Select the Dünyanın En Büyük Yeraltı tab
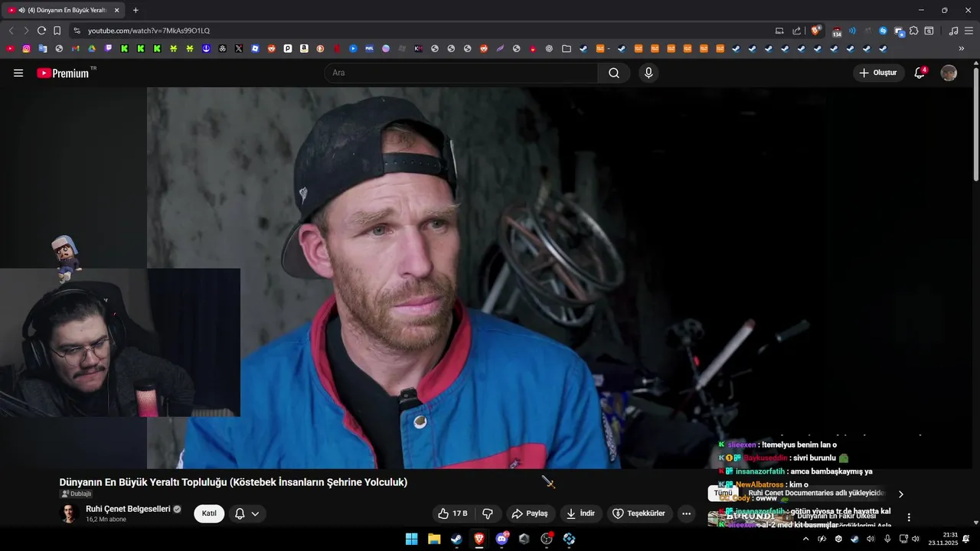The image size is (980, 551). (64, 10)
